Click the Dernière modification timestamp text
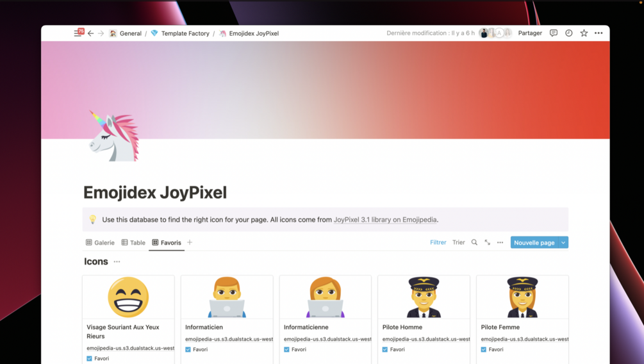This screenshot has height=364, width=644. point(431,33)
